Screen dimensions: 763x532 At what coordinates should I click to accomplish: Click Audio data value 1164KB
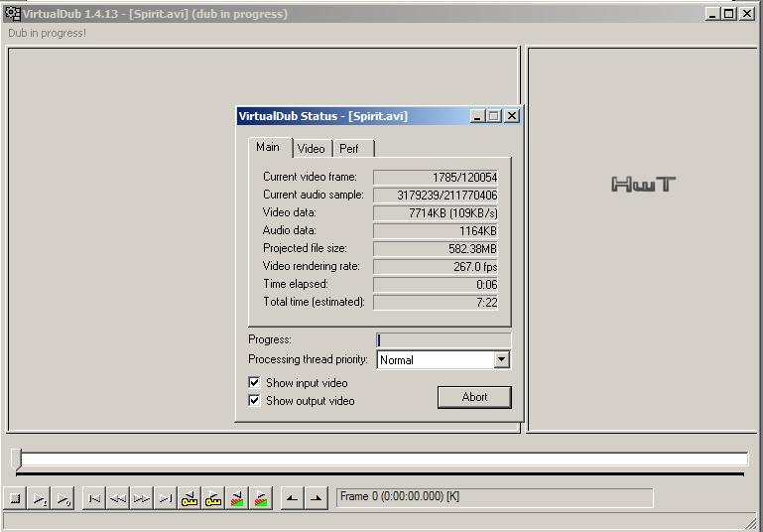coord(436,230)
